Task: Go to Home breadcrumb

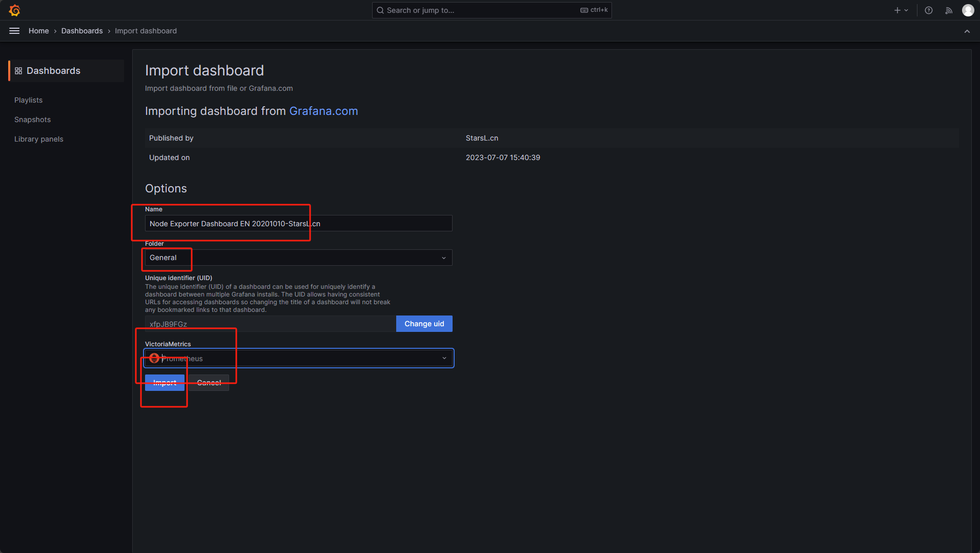Action: coord(38,31)
